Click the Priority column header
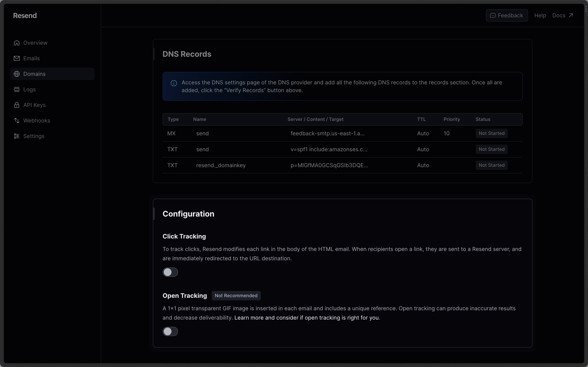This screenshot has width=588, height=367. (x=451, y=119)
